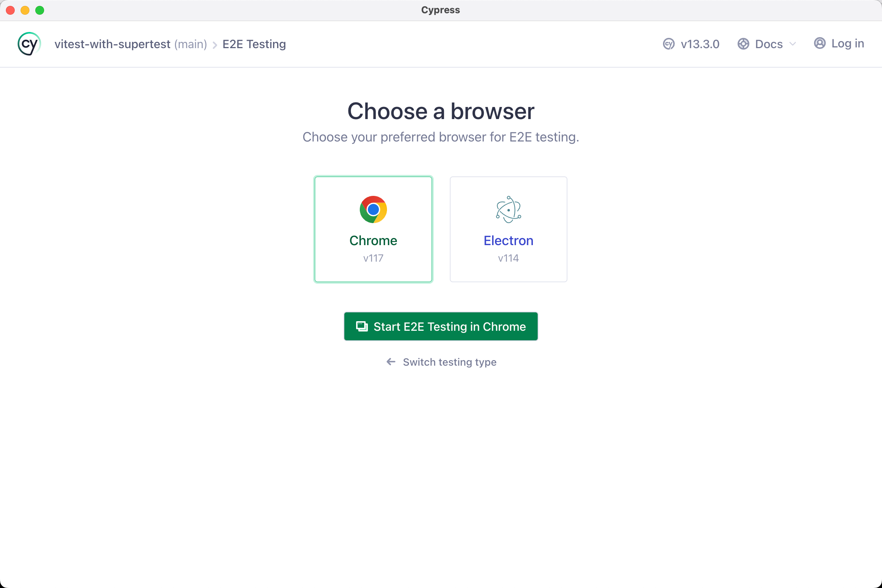
Task: Click the Cypress version badge icon
Action: 668,44
